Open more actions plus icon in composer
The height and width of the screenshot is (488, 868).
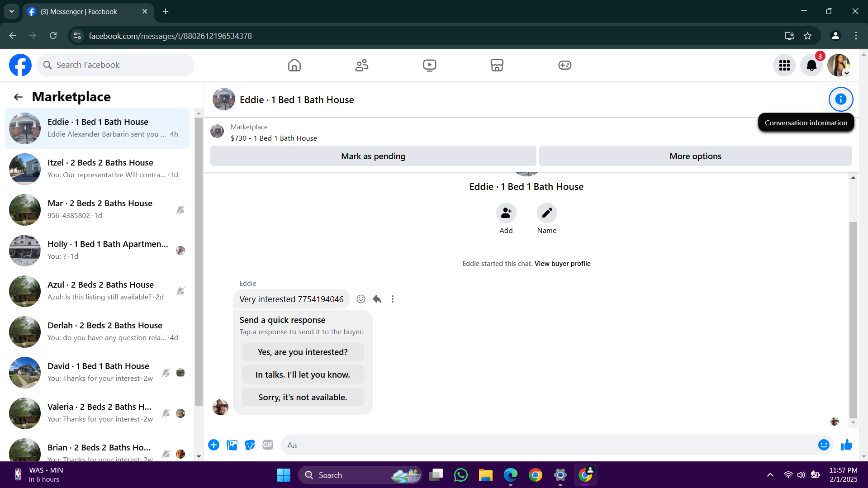pos(214,445)
